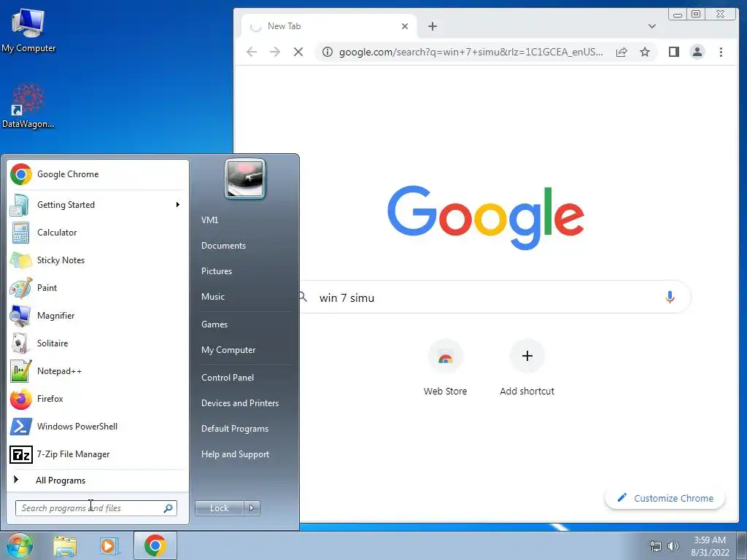Open Pictures from Start menu
The height and width of the screenshot is (560, 747).
point(217,271)
